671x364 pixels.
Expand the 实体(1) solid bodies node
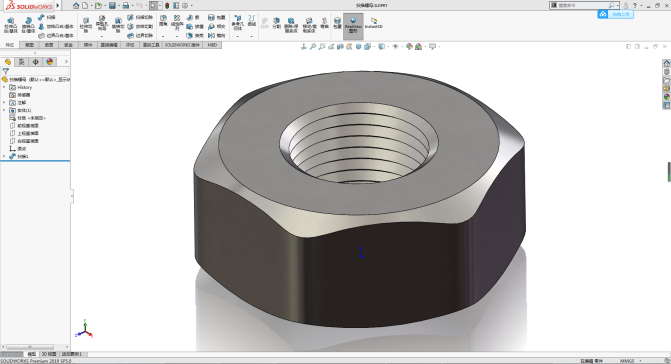pyautogui.click(x=4, y=110)
